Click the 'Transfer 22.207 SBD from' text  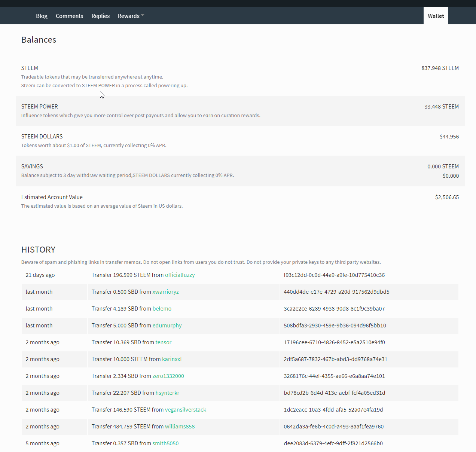[123, 393]
